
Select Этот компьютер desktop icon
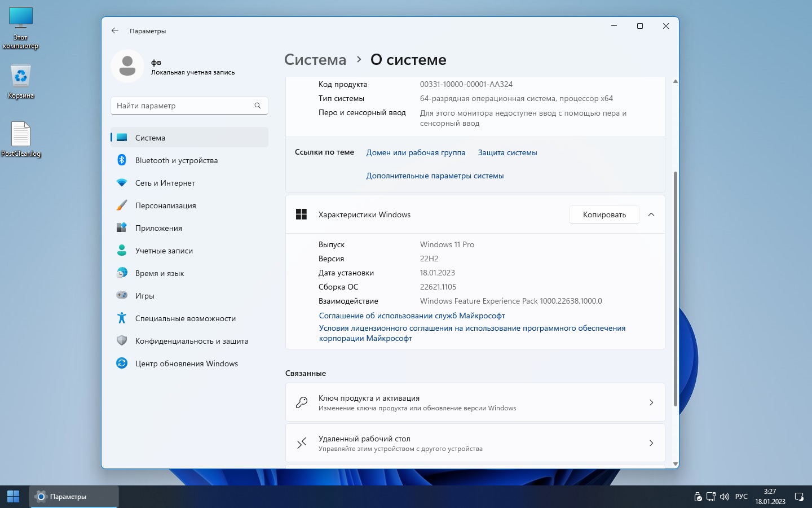pos(21,28)
